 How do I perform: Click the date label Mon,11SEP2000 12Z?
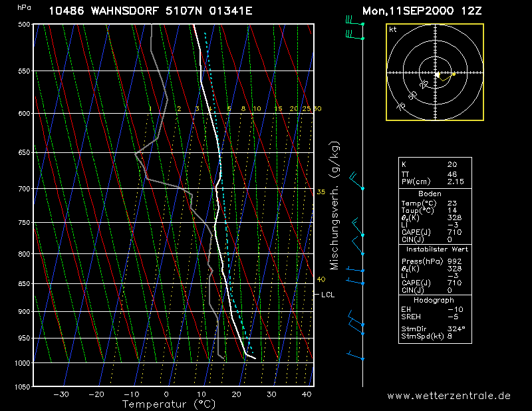[x=422, y=11]
